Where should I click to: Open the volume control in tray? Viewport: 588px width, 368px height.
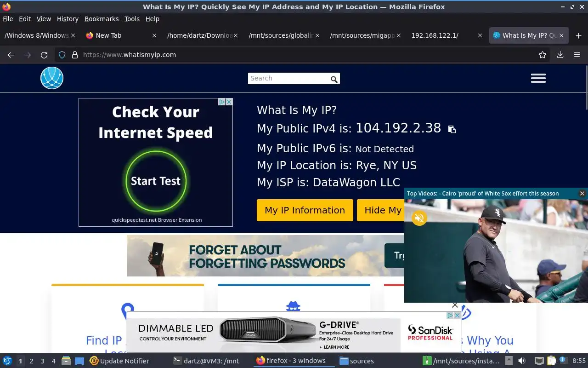click(522, 361)
